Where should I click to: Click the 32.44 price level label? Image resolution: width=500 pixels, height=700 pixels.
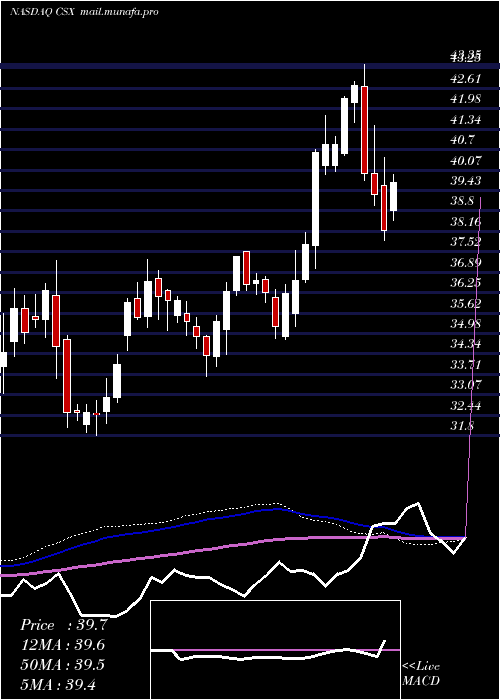(466, 405)
